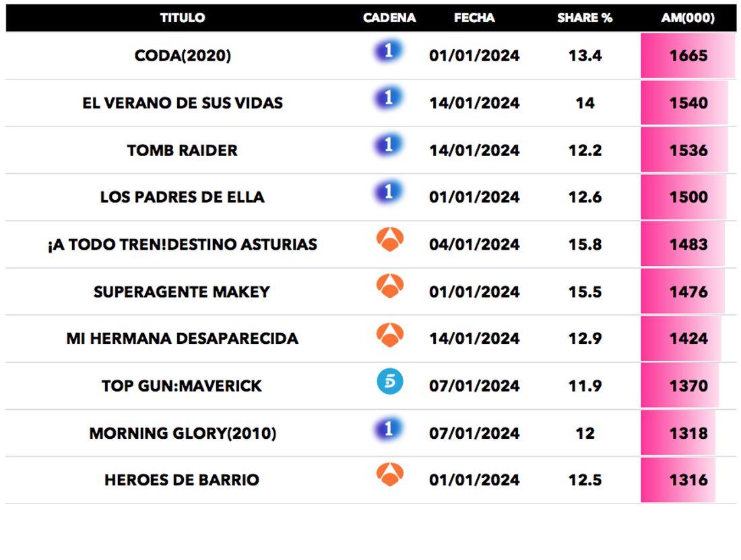The image size is (741, 560).
Task: Click Antena 3 logo in Heroes de Barrio row
Action: [x=389, y=476]
